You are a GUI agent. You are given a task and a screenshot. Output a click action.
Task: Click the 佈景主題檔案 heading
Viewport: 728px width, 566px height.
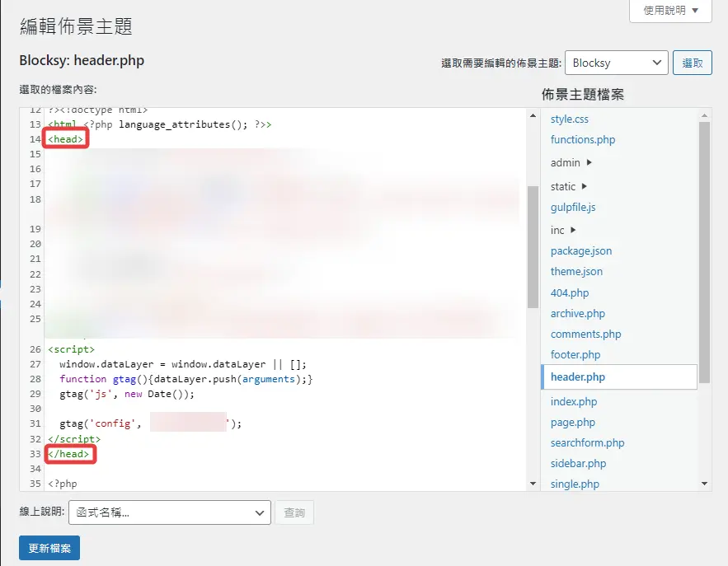pos(583,95)
